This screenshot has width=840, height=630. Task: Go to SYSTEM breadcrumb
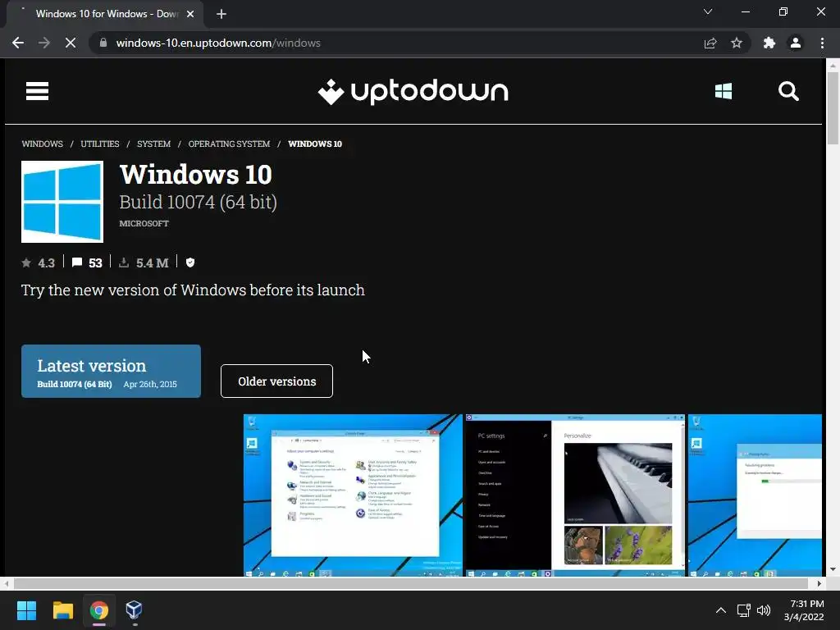(153, 144)
